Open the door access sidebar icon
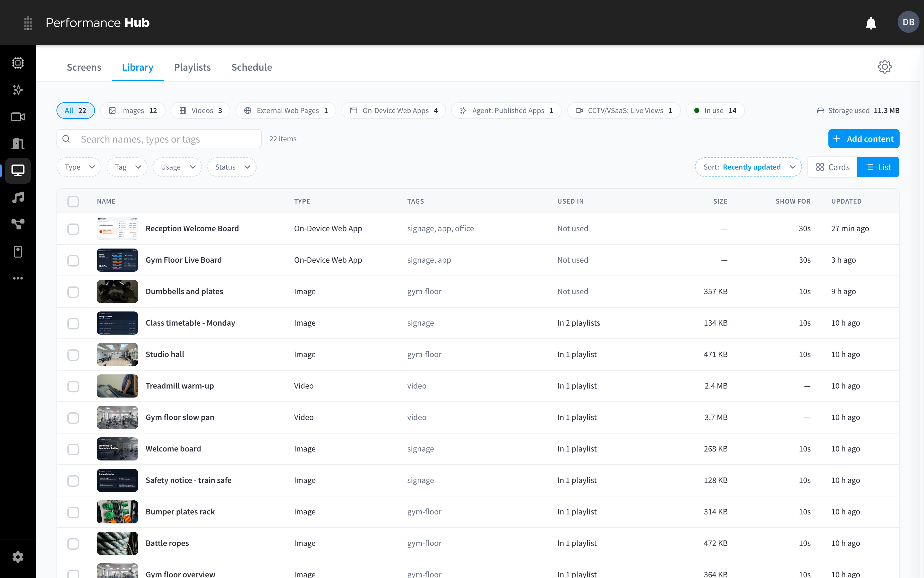The image size is (924, 578). [x=18, y=144]
